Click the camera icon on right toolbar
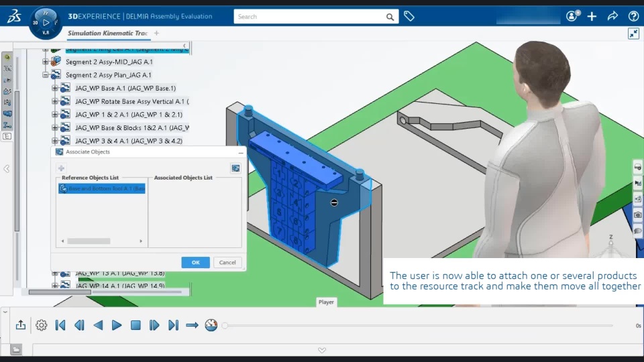644x362 pixels. point(637,215)
